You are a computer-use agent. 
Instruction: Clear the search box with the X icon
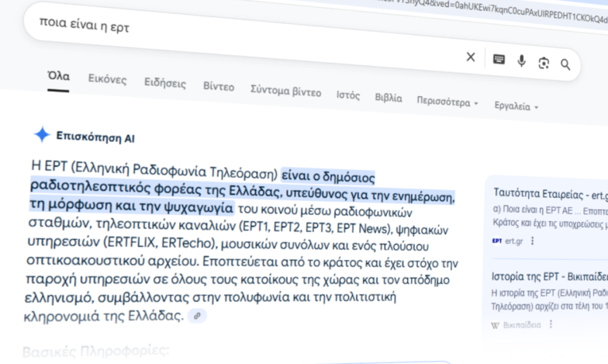click(471, 57)
